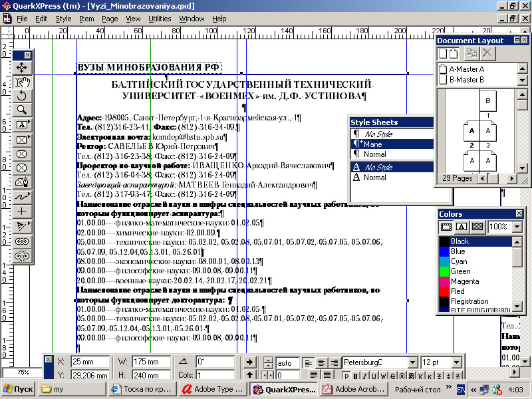Apply Normal character style sheet
The width and height of the screenshot is (532, 399).
point(392,178)
